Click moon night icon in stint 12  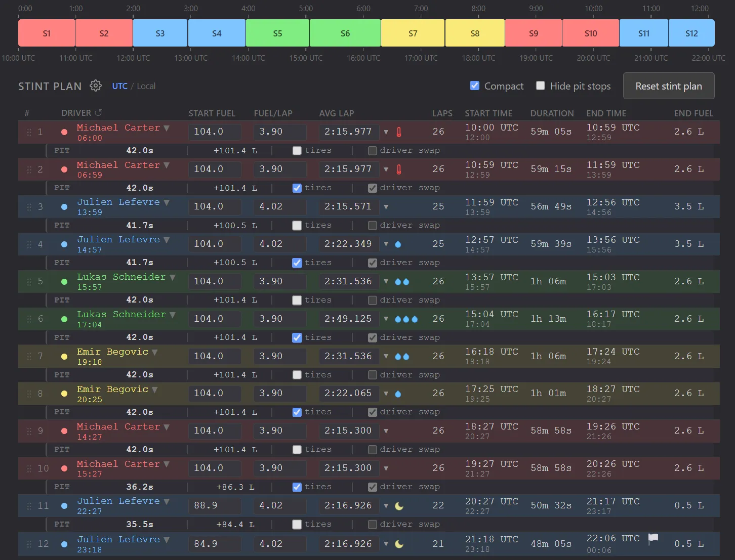click(x=399, y=544)
